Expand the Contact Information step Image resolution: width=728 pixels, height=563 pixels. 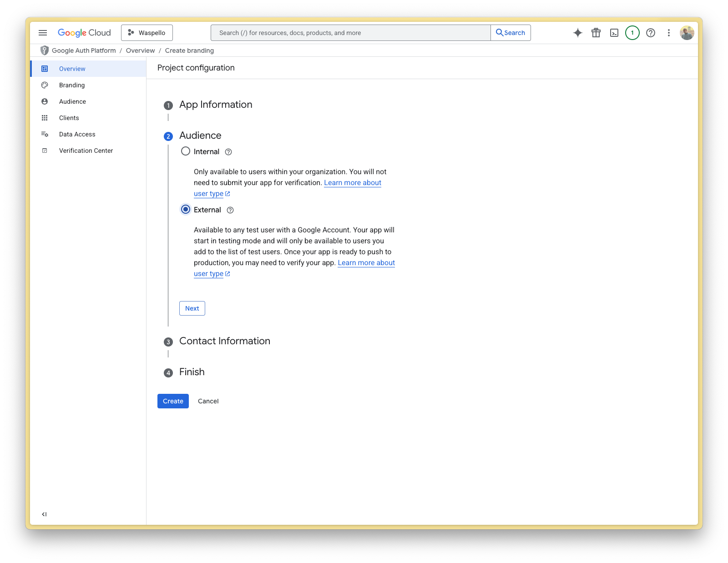coord(225,341)
